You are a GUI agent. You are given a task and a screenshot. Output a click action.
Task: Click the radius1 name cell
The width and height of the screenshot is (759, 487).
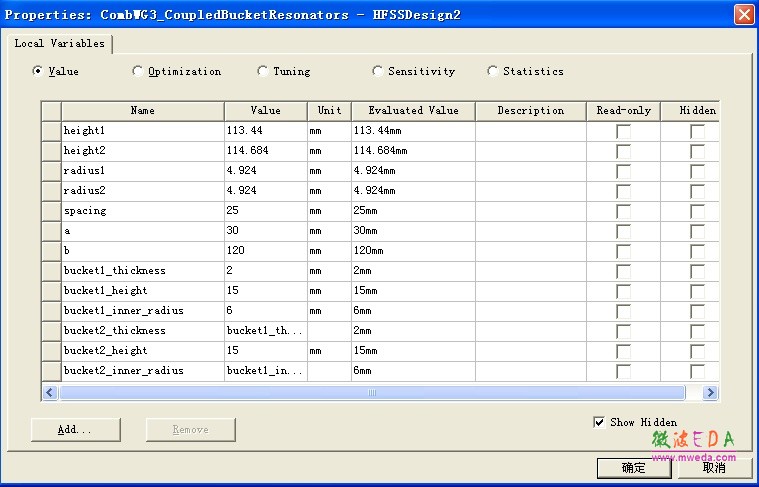(143, 171)
